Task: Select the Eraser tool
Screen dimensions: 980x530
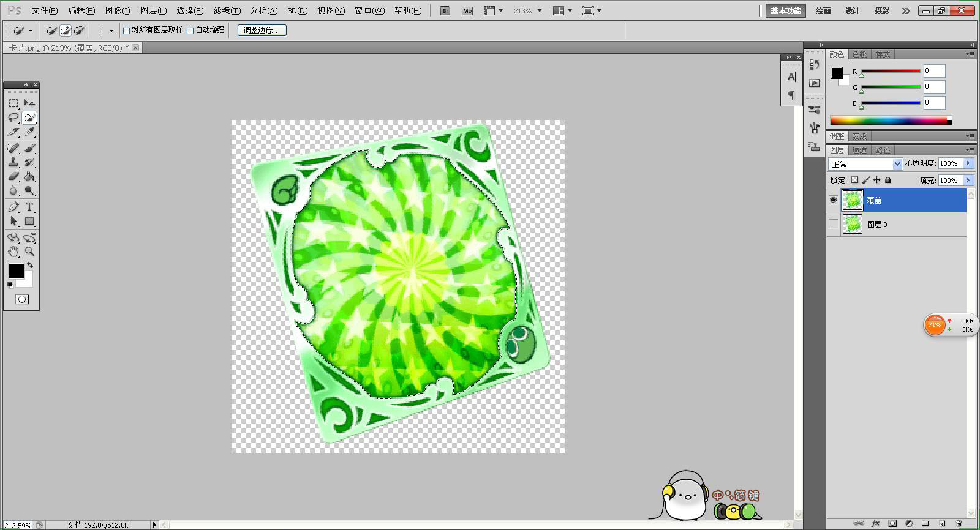Action: pyautogui.click(x=13, y=176)
